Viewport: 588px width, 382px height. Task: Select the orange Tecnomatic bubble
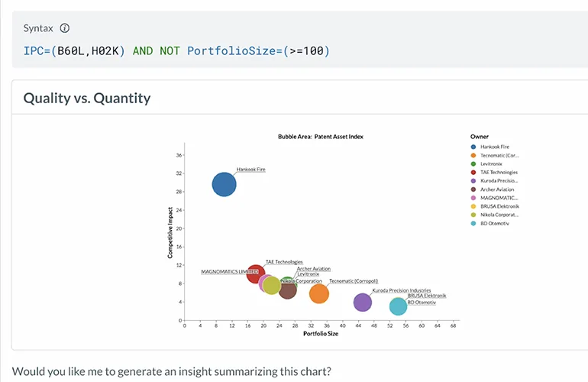(x=318, y=293)
